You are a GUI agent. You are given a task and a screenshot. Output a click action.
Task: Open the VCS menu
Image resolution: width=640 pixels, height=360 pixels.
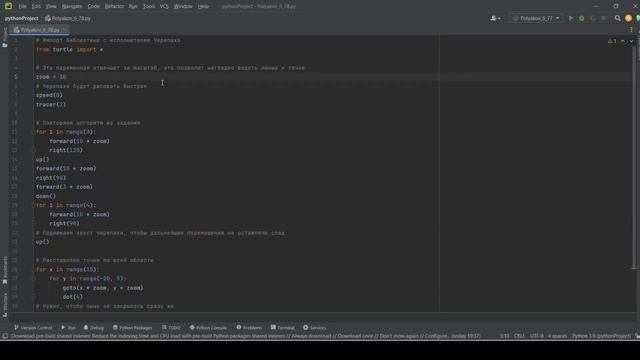tap(164, 6)
